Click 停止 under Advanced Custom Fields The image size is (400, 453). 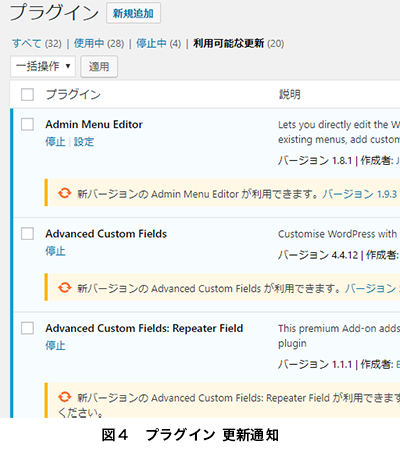pyautogui.click(x=55, y=251)
